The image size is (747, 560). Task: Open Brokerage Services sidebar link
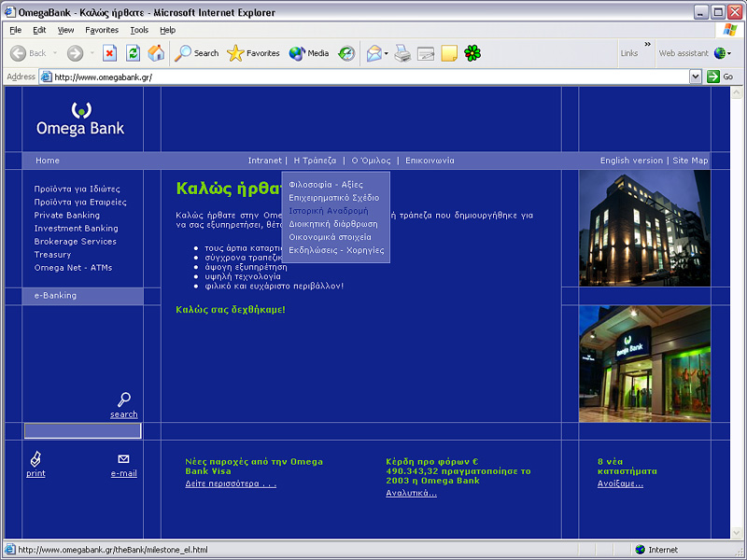coord(76,242)
